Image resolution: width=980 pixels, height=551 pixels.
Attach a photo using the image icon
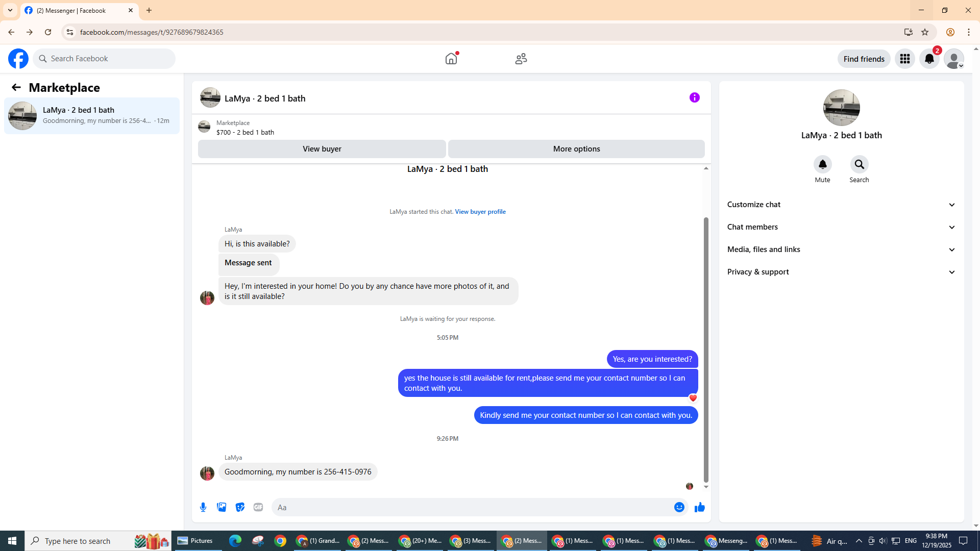[x=222, y=507]
